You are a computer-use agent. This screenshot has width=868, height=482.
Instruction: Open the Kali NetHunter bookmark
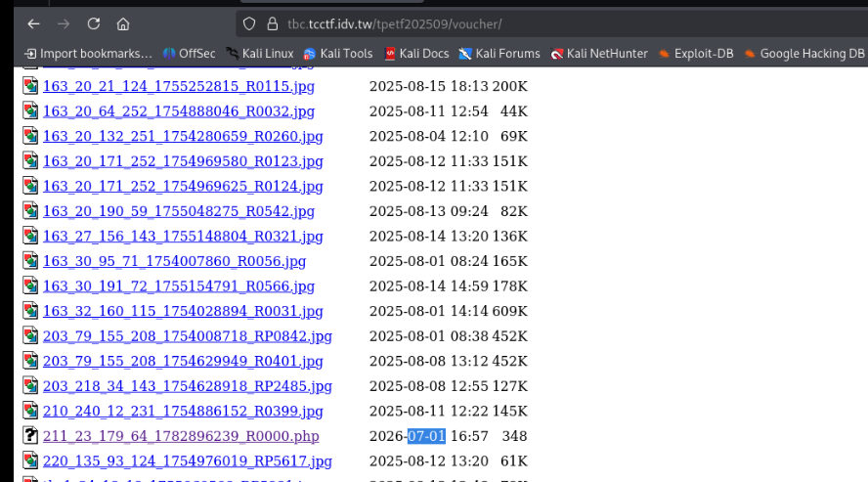(x=599, y=54)
